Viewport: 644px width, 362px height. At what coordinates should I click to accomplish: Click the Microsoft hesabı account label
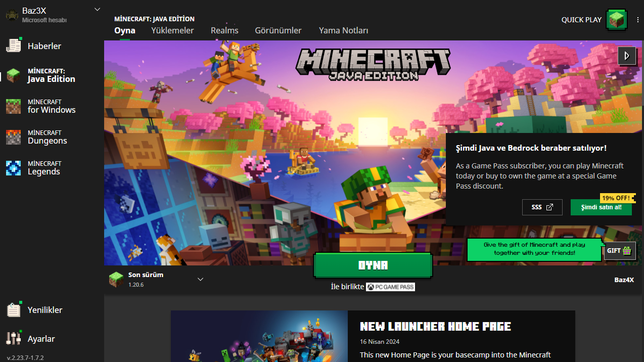click(x=44, y=20)
